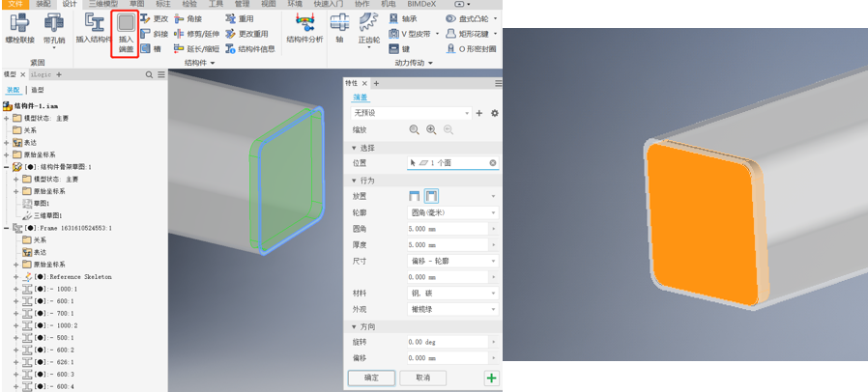Image resolution: width=868 pixels, height=392 pixels.
Task: Confirm with the 确定 button
Action: pos(371,378)
